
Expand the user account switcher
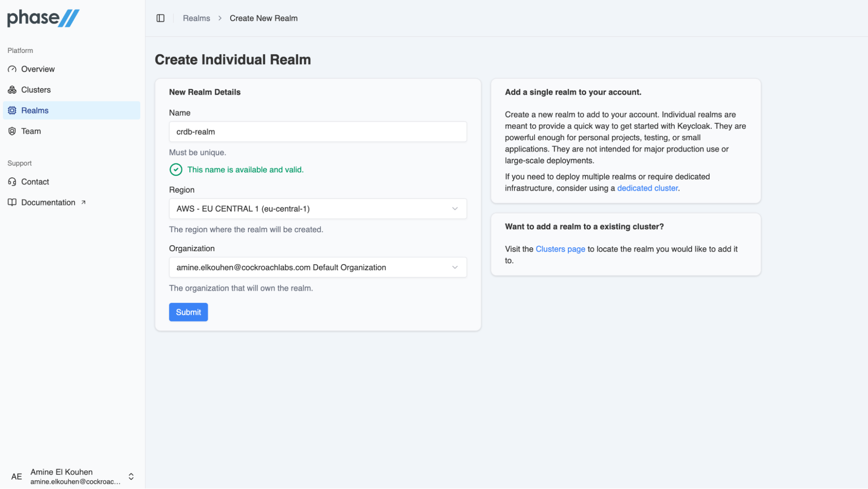coord(131,476)
